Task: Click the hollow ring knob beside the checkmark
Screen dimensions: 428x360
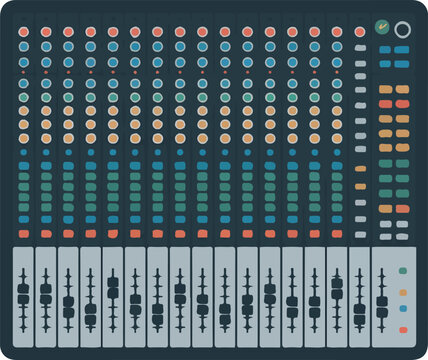Action: [x=402, y=30]
